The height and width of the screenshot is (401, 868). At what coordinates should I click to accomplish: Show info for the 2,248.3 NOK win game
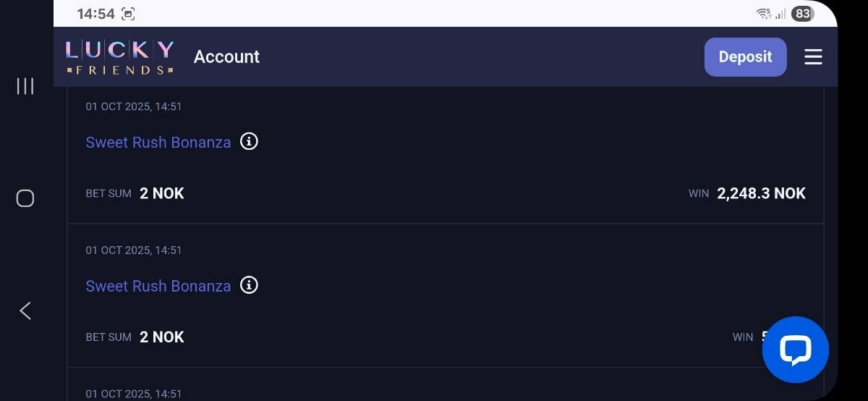pyautogui.click(x=249, y=141)
